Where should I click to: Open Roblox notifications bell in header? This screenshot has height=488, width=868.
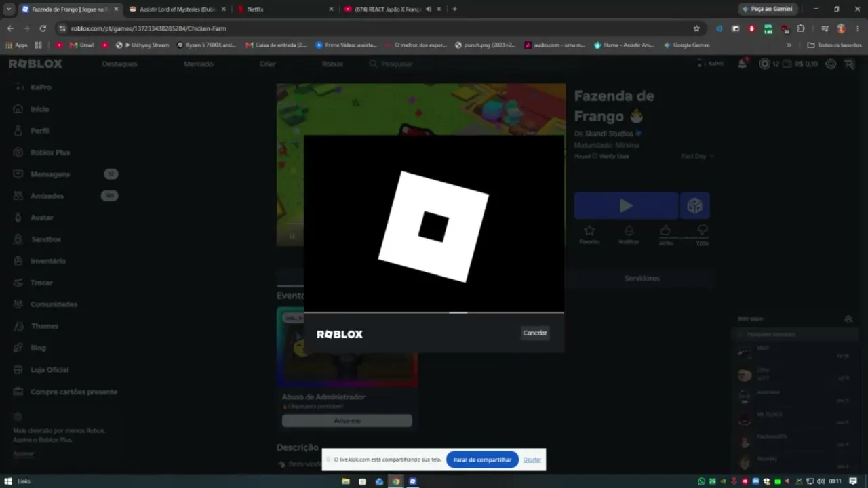click(743, 64)
